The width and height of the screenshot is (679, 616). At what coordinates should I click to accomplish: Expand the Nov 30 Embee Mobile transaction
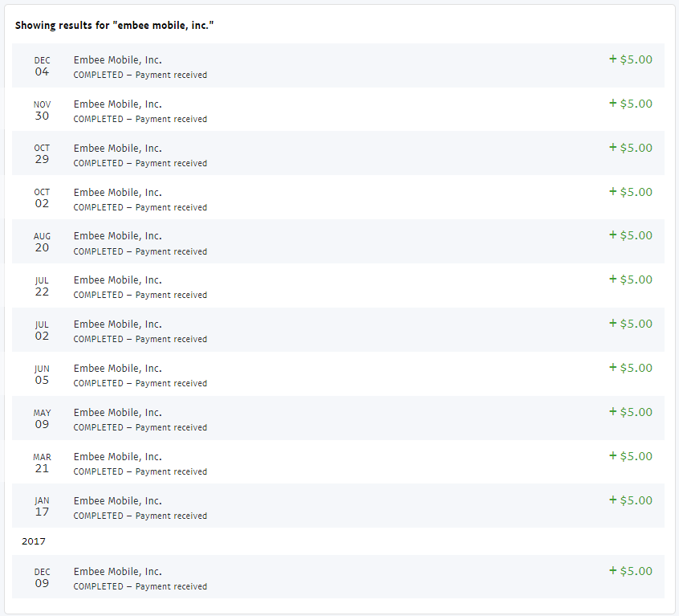point(337,110)
